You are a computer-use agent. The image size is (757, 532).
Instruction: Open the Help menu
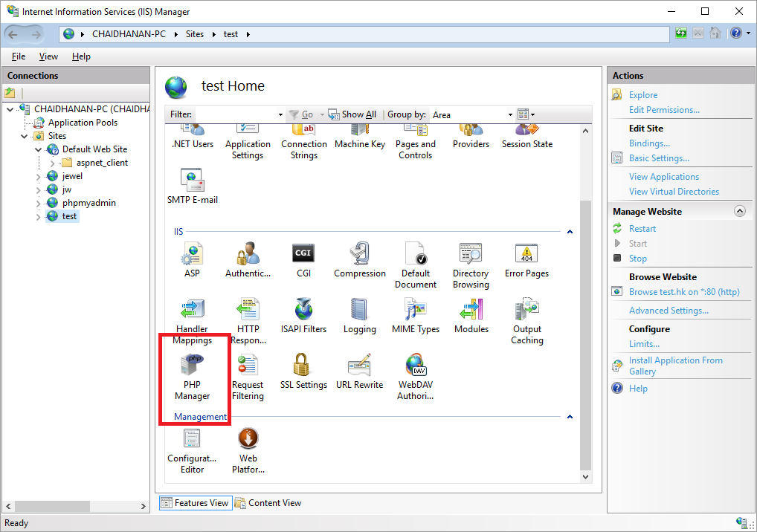pos(81,56)
